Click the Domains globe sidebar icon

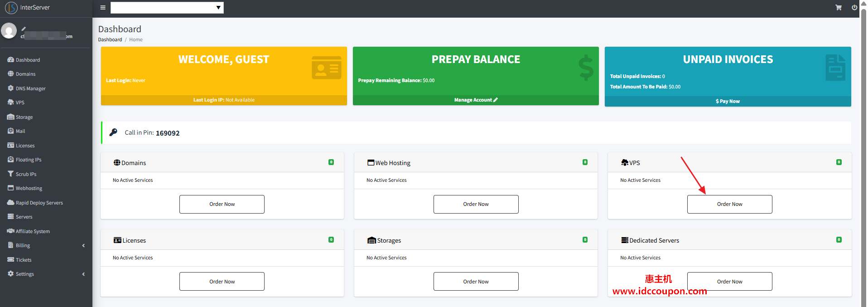coord(10,73)
